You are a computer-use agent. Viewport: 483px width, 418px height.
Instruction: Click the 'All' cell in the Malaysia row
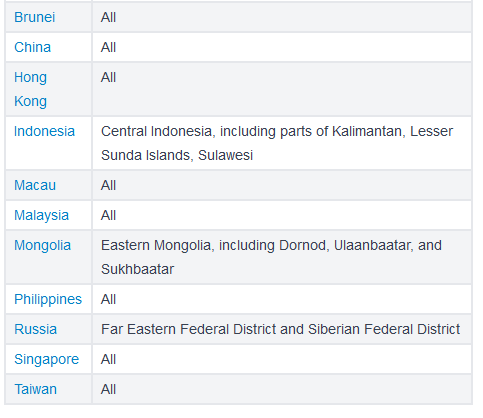tap(282, 215)
